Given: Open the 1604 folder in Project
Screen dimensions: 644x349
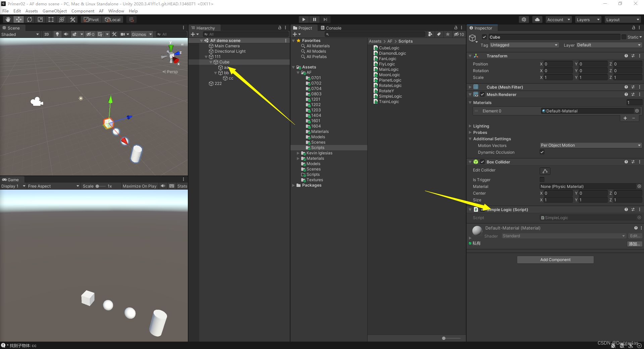Looking at the screenshot, I should 316,126.
